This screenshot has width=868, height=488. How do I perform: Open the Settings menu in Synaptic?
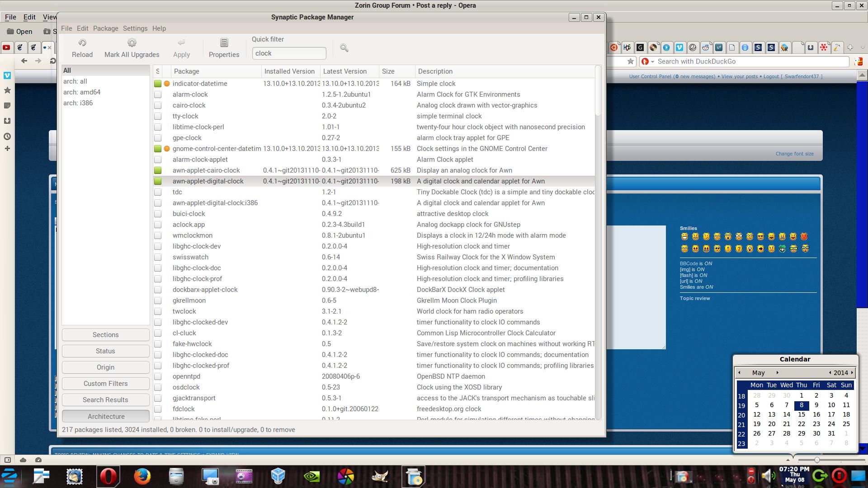(135, 28)
